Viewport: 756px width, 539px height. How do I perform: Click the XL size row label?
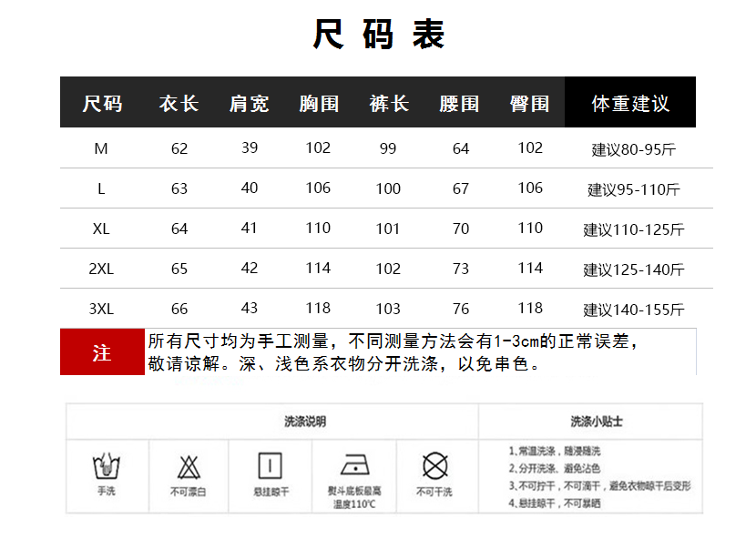[101, 229]
